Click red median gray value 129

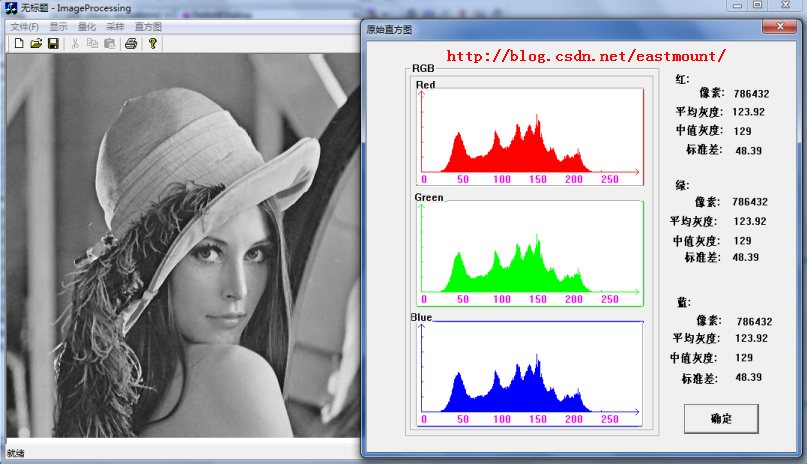[x=742, y=131]
